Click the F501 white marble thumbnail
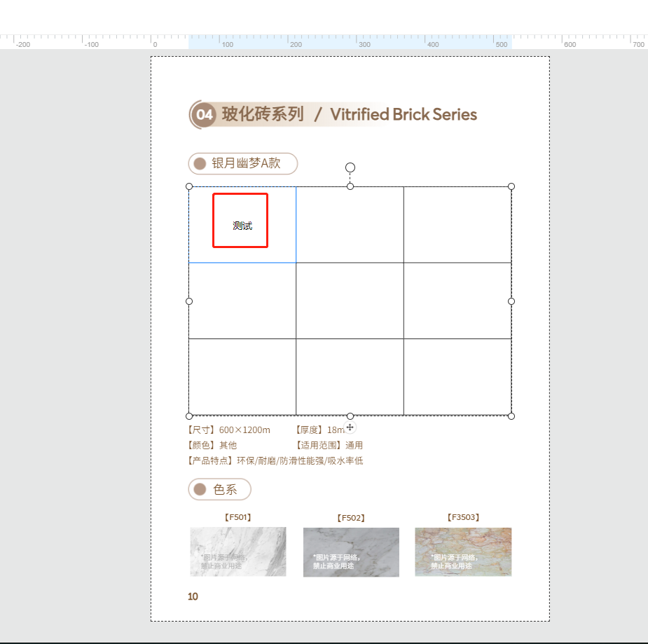This screenshot has width=648, height=644. [x=238, y=551]
